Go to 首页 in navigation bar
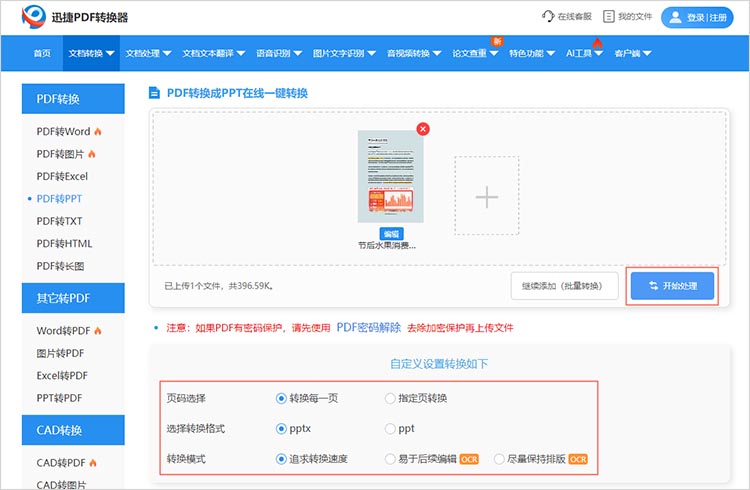This screenshot has width=750, height=490. [x=42, y=53]
